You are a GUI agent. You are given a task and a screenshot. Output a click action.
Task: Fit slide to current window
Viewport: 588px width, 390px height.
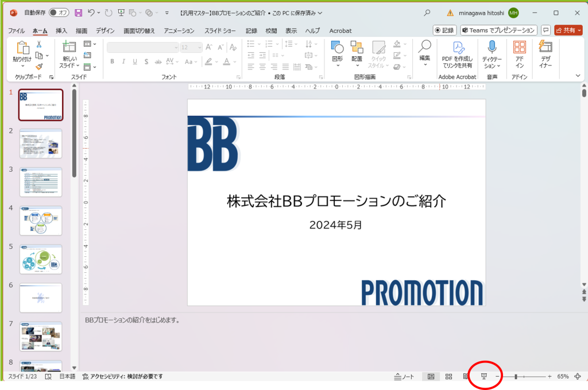[578, 376]
